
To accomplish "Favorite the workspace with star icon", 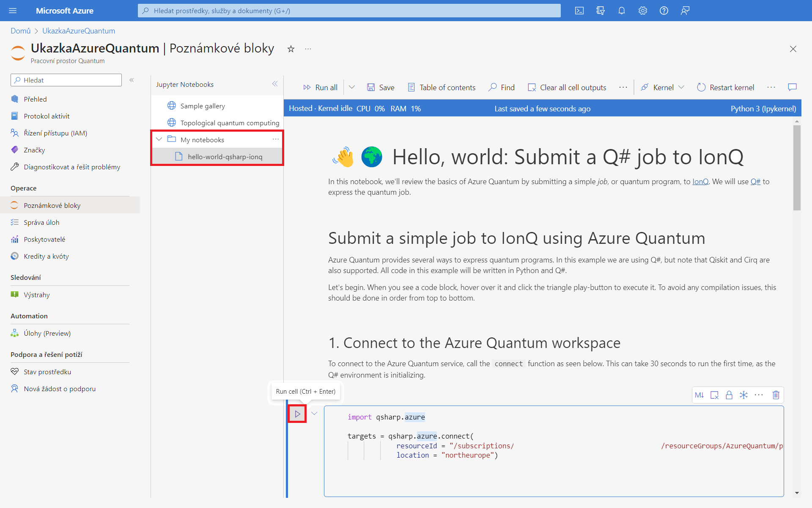I will pos(291,49).
